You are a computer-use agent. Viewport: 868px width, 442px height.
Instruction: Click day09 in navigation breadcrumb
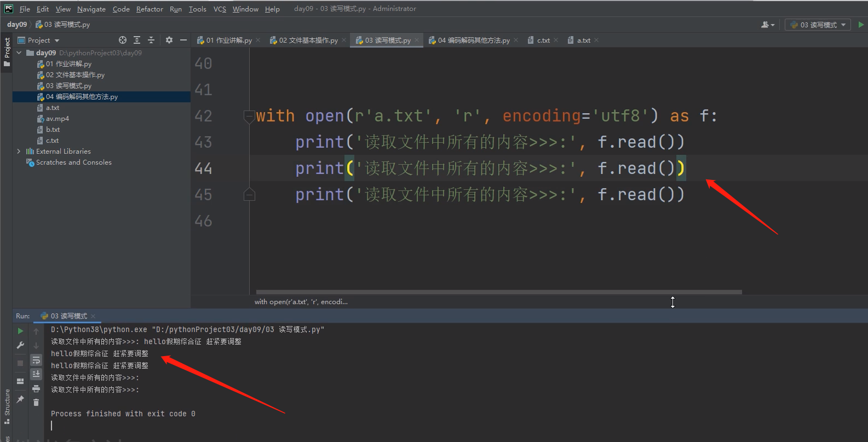[17, 25]
